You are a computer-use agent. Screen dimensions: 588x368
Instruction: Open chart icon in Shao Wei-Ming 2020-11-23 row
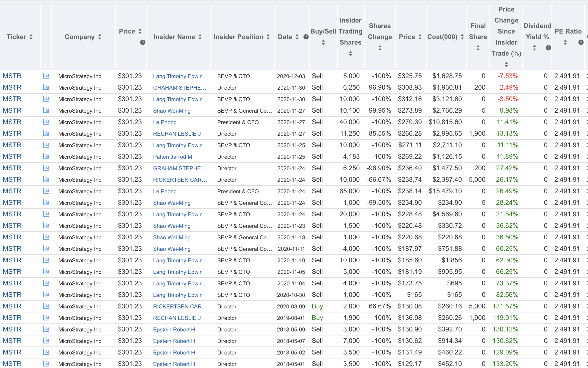46,226
